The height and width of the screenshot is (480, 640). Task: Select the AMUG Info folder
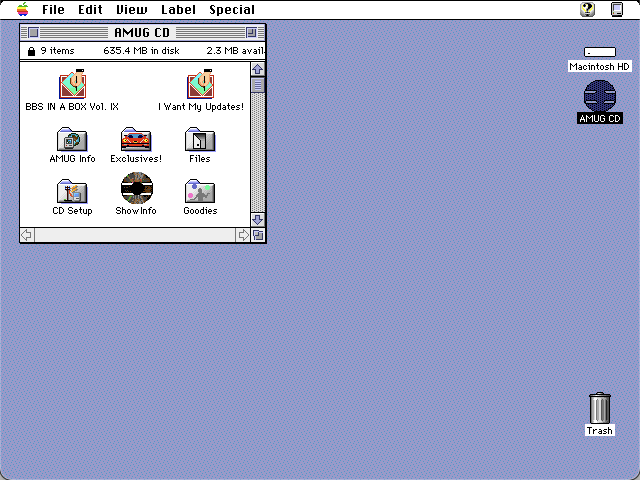[72, 140]
